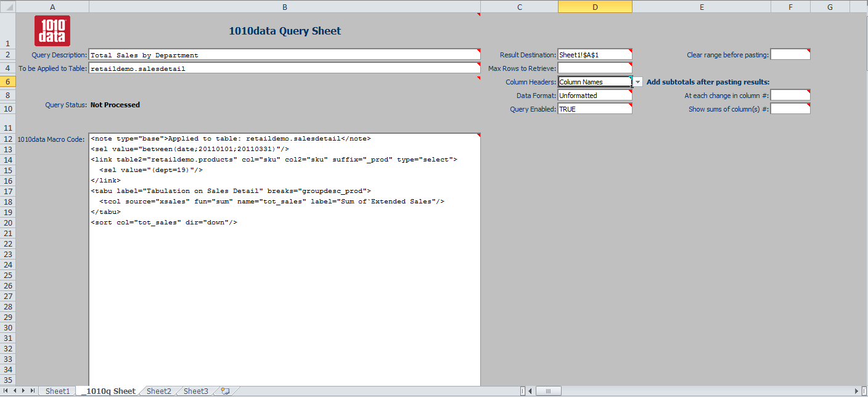Click the Add subtotals after pasting results heading

(x=708, y=82)
